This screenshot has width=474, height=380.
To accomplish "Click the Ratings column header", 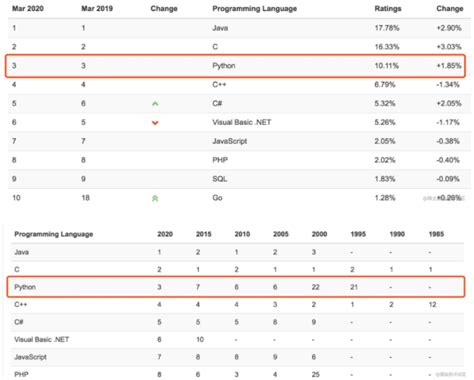I will [x=388, y=9].
